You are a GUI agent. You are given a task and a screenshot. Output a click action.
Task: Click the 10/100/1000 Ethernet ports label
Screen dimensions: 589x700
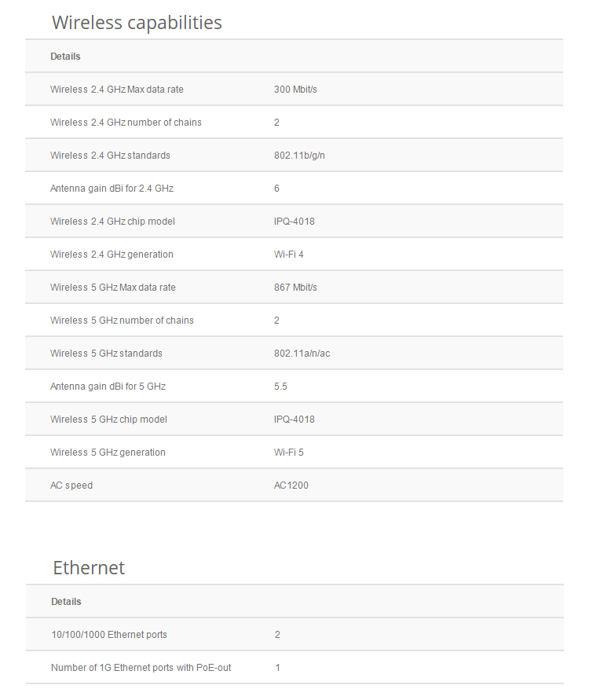point(109,635)
